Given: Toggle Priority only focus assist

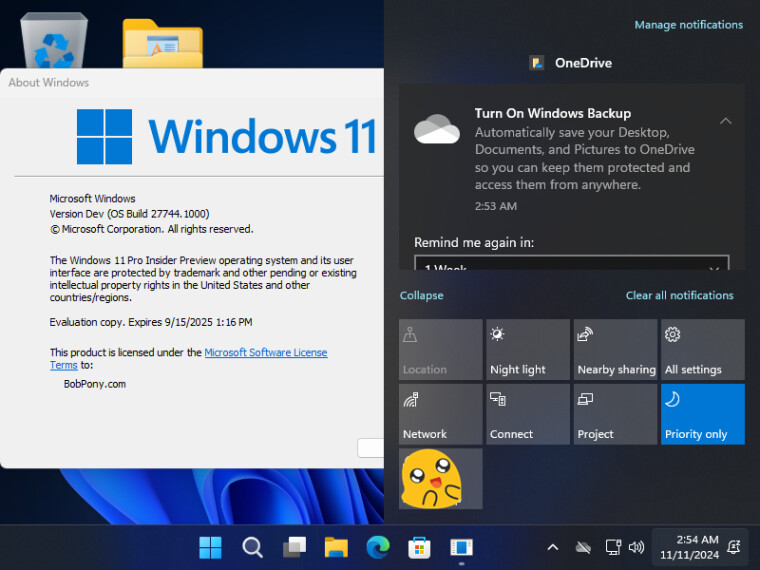Looking at the screenshot, I should click(x=703, y=414).
